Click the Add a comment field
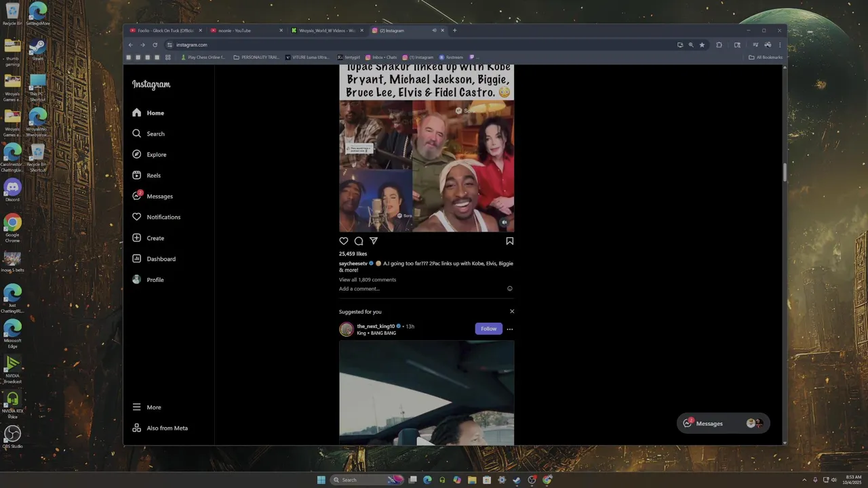Viewport: 868px width, 488px height. (x=359, y=289)
